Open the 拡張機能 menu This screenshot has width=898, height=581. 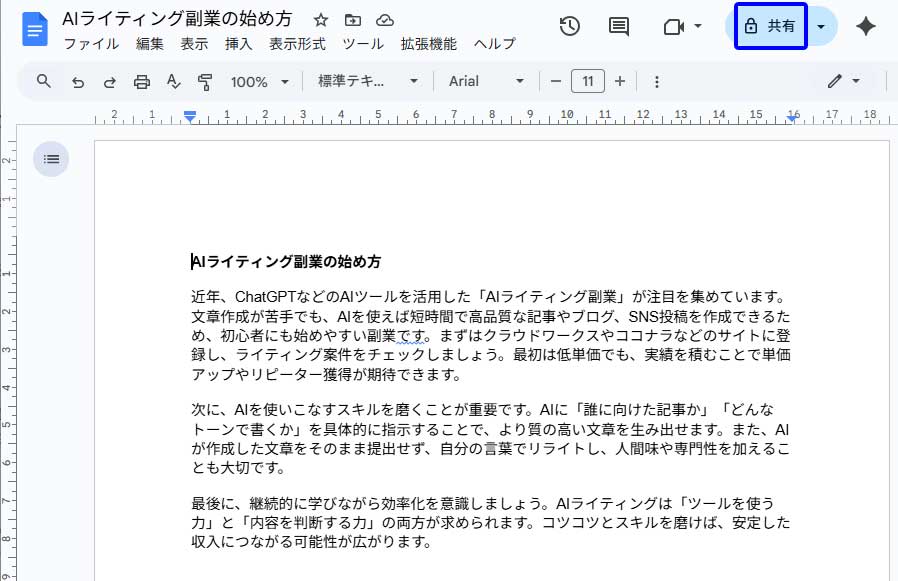428,43
